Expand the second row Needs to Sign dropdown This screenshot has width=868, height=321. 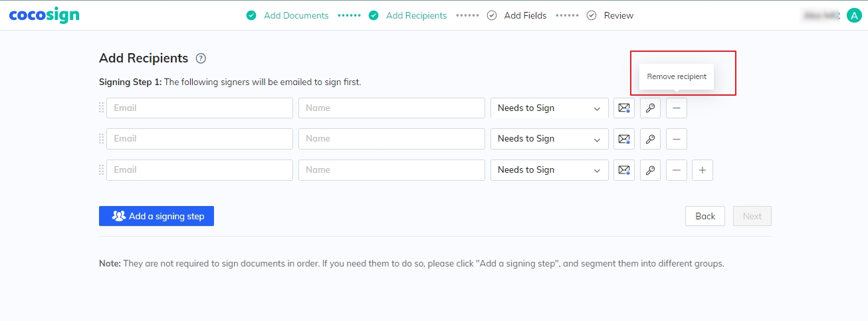point(550,139)
